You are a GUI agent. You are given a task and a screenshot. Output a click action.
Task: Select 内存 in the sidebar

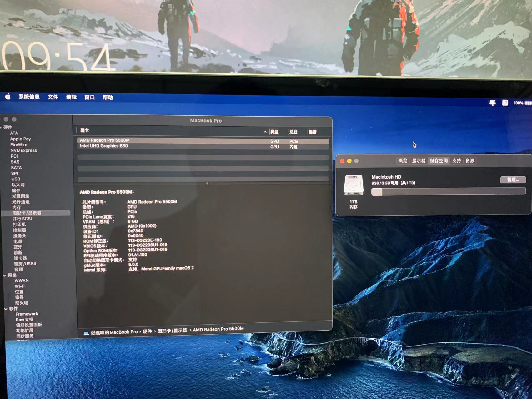(17, 207)
